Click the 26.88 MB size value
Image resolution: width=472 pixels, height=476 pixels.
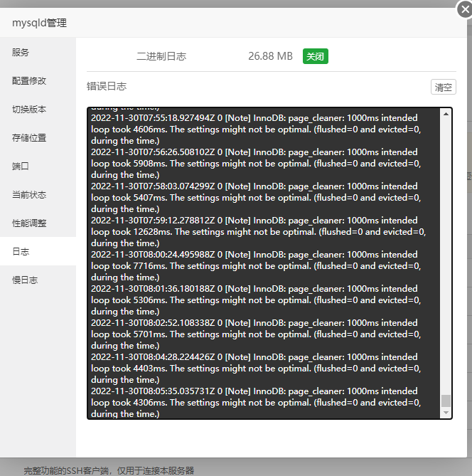pyautogui.click(x=270, y=56)
